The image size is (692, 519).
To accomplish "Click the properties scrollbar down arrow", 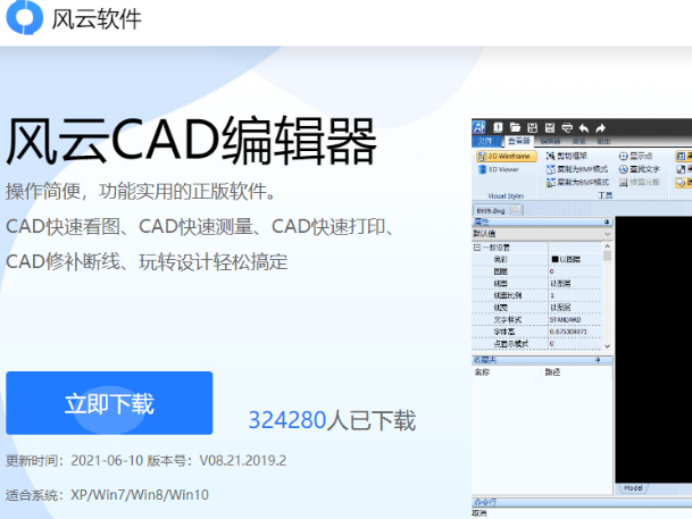I will click(607, 346).
